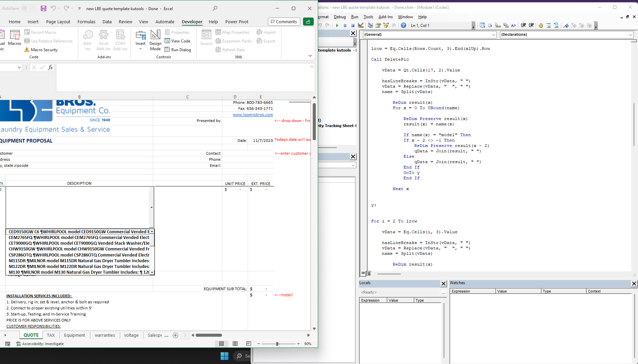Image resolution: width=638 pixels, height=364 pixels.
Task: Open the (Declarations) procedure dropdown
Action: point(630,34)
